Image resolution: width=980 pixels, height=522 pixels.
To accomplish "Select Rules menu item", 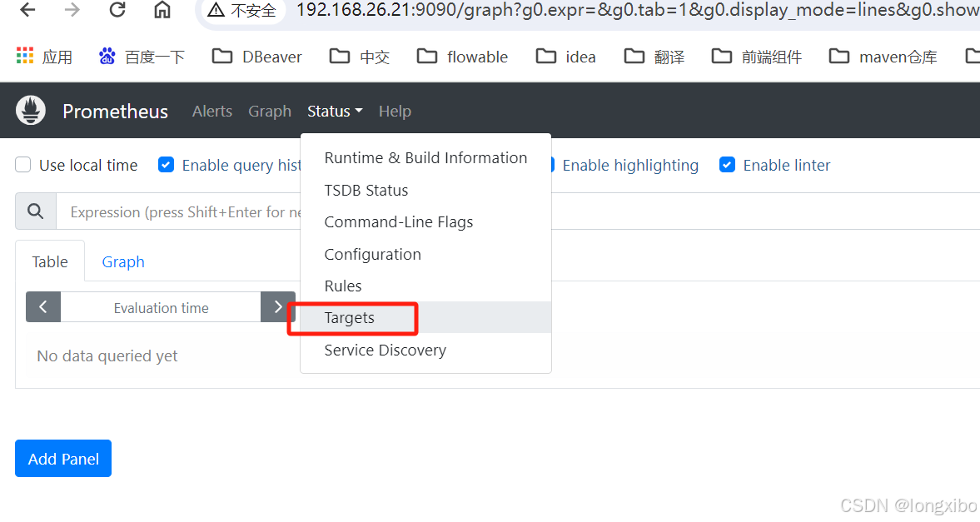I will click(x=425, y=286).
